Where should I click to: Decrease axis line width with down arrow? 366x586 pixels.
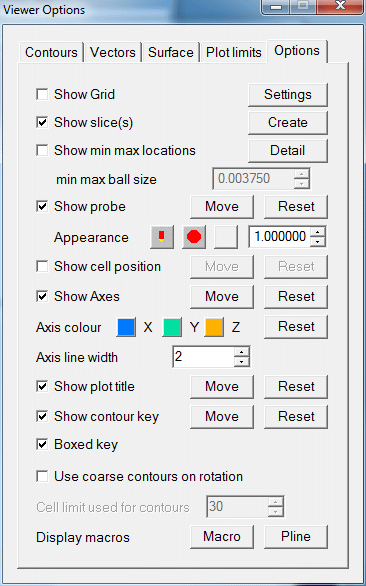[x=242, y=361]
